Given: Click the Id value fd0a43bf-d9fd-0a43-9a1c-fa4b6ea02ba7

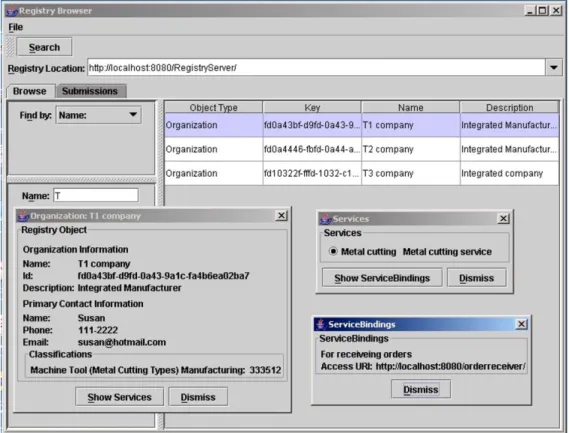Looking at the screenshot, I should tap(163, 276).
